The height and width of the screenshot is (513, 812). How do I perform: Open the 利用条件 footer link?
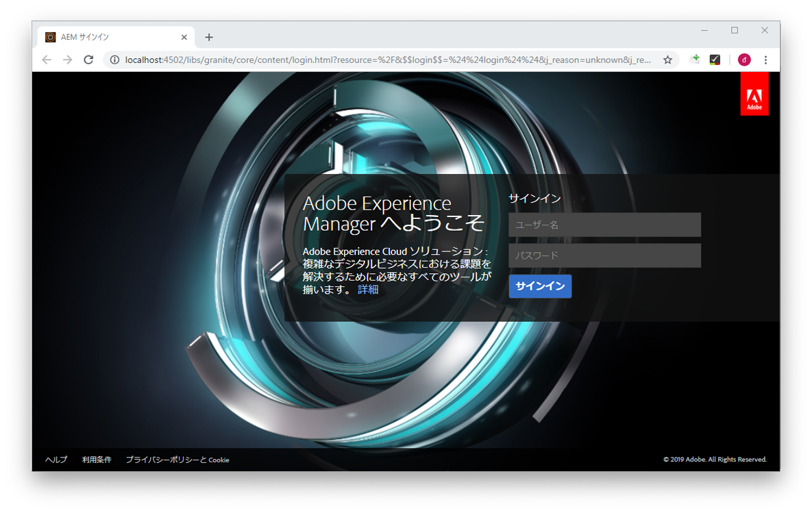97,460
